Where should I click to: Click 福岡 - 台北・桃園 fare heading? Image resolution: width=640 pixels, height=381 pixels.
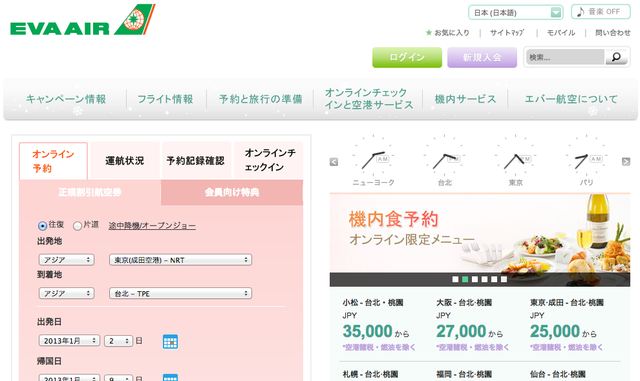(464, 374)
